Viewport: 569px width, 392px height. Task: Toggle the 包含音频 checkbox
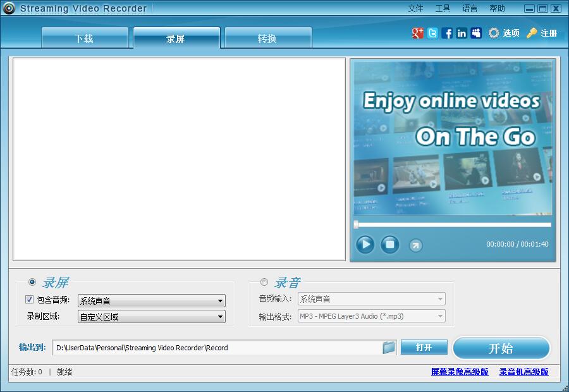click(x=29, y=300)
